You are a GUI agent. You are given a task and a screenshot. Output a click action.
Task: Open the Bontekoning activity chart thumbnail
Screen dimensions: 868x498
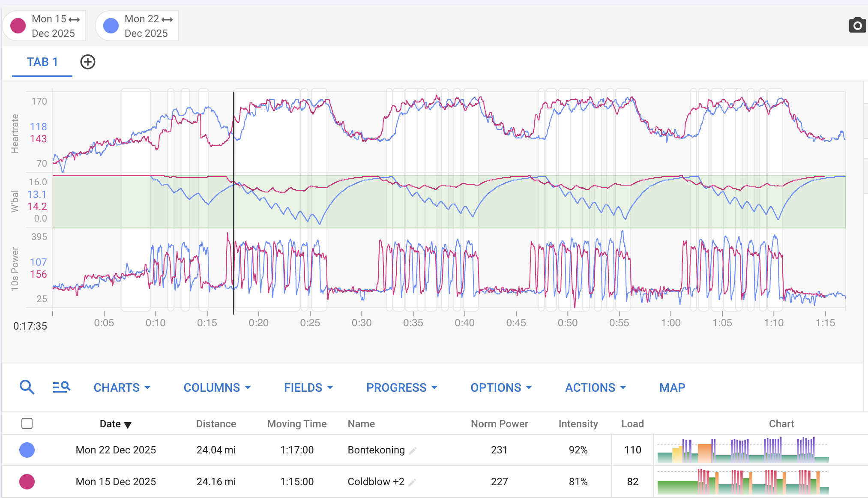pos(743,450)
